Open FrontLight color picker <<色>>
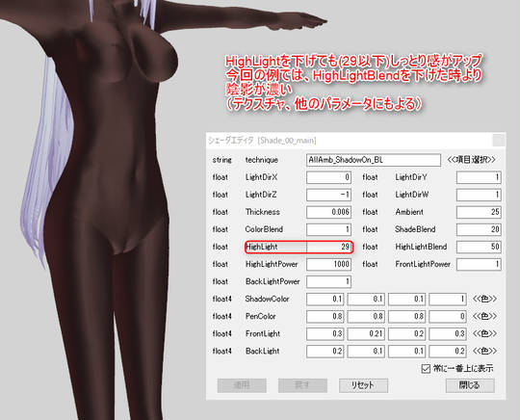This screenshot has width=520, height=420. click(x=484, y=333)
